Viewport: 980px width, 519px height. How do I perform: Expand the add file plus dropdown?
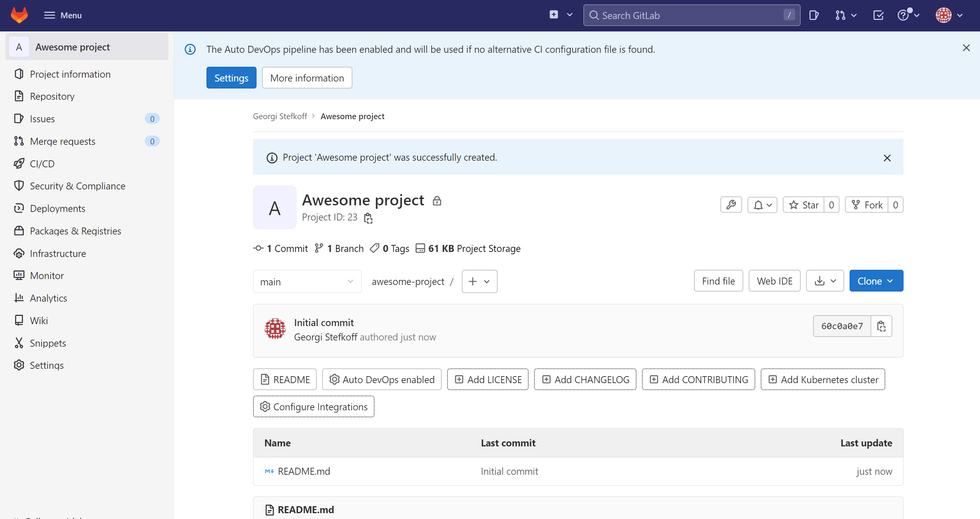[x=479, y=281]
